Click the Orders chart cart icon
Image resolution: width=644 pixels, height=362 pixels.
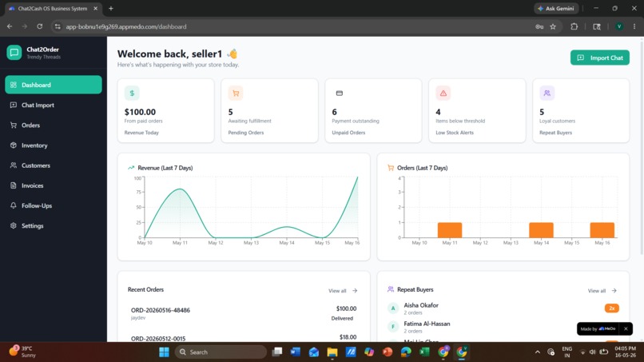pos(391,168)
